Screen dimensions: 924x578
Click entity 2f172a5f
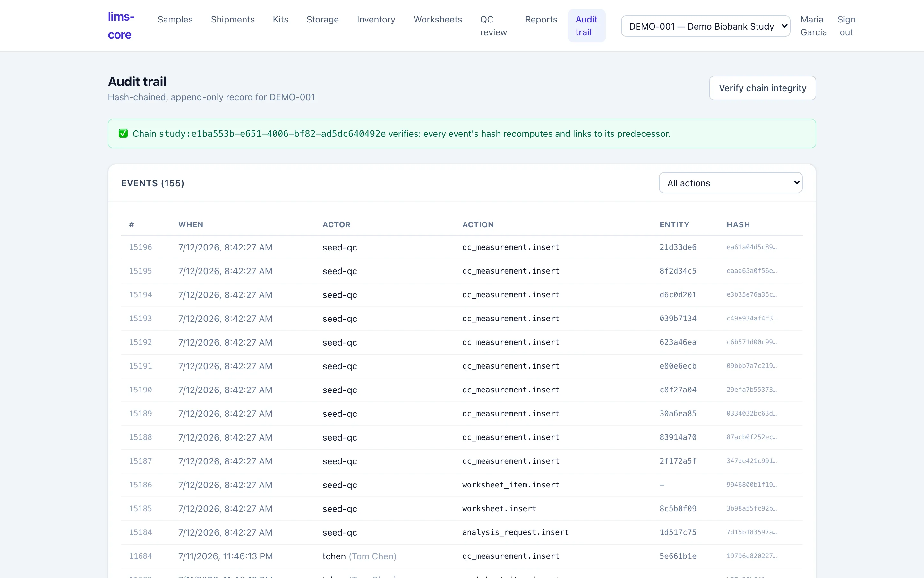pyautogui.click(x=678, y=461)
